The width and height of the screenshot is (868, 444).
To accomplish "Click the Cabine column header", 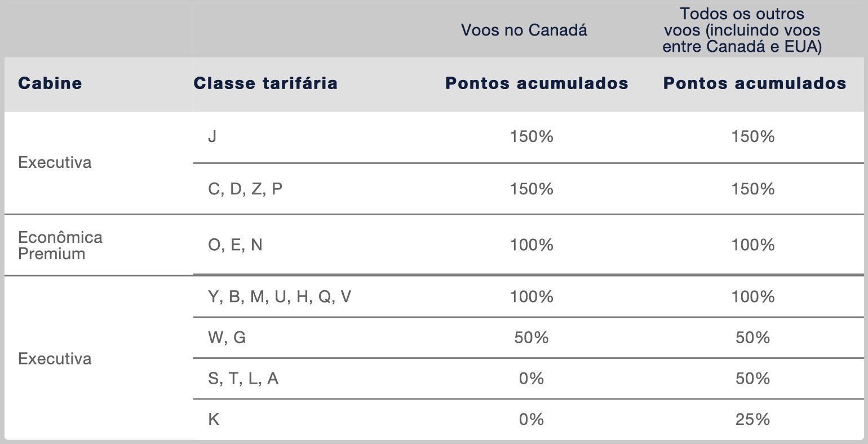I will point(50,83).
